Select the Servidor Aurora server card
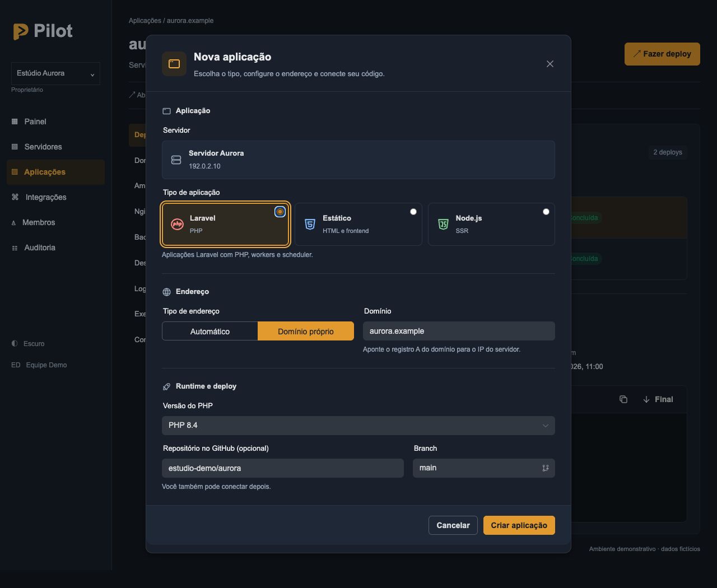The image size is (717, 588). (x=358, y=160)
